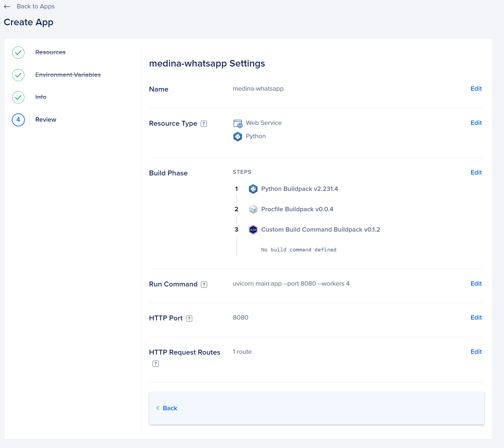504x448 pixels.
Task: Click the Procfile Buildpack icon in step 2
Action: (253, 209)
